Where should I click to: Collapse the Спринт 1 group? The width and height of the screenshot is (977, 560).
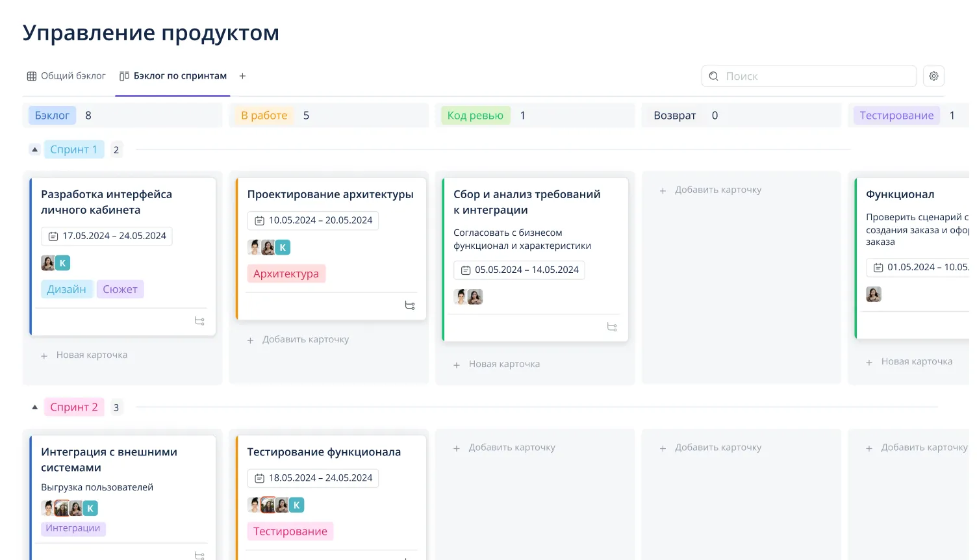point(35,149)
